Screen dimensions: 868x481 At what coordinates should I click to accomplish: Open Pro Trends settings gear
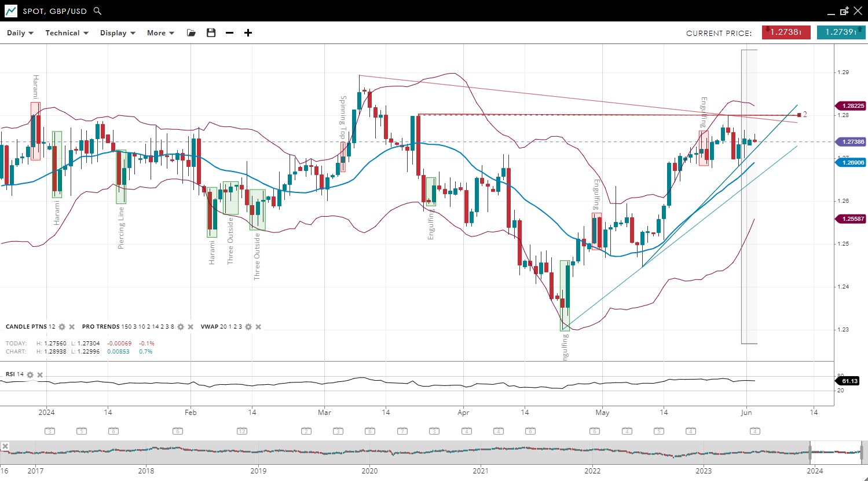coord(181,327)
